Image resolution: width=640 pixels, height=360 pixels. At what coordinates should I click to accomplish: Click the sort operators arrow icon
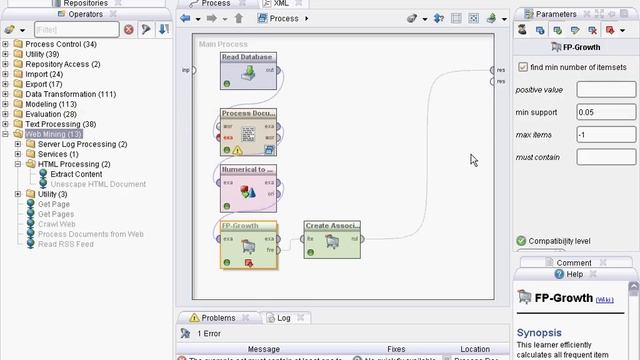(x=164, y=29)
